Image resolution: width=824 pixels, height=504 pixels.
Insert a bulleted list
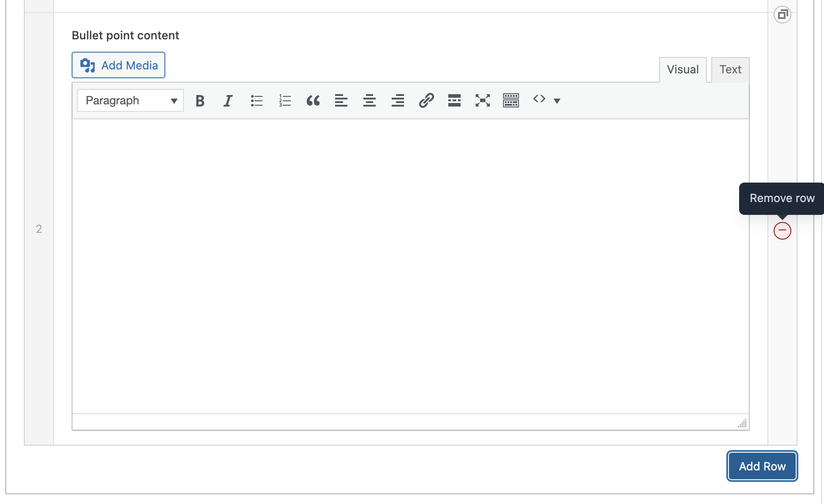tap(256, 101)
